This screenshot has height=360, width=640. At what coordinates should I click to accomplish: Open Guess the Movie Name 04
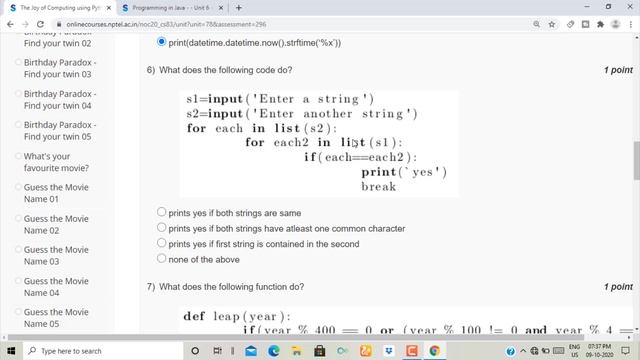coord(56,287)
